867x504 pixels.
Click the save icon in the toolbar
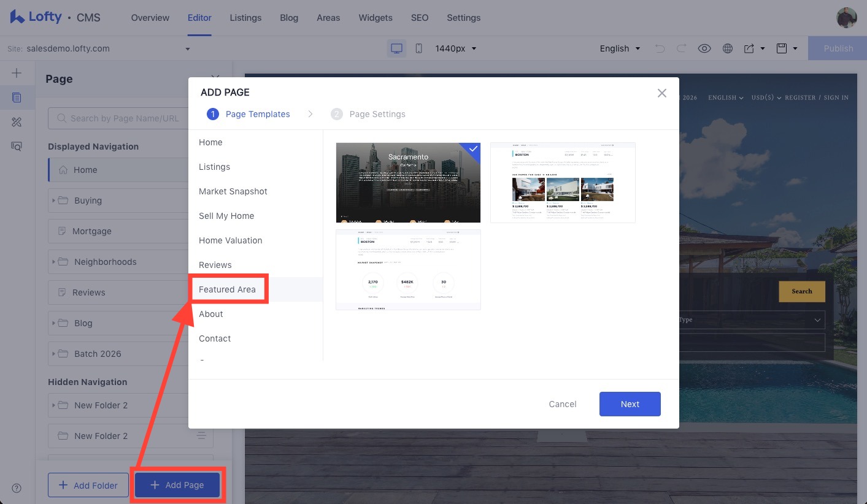pyautogui.click(x=781, y=48)
